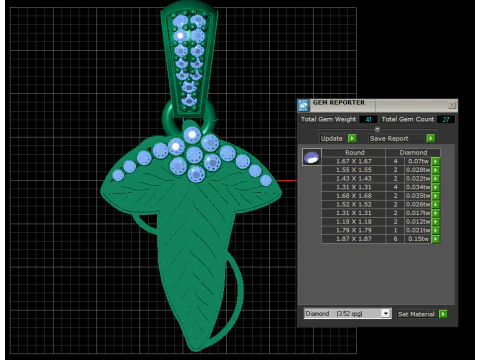This screenshot has width=480, height=360.
Task: Click the 0.028tw weight cell
Action: coord(418,170)
